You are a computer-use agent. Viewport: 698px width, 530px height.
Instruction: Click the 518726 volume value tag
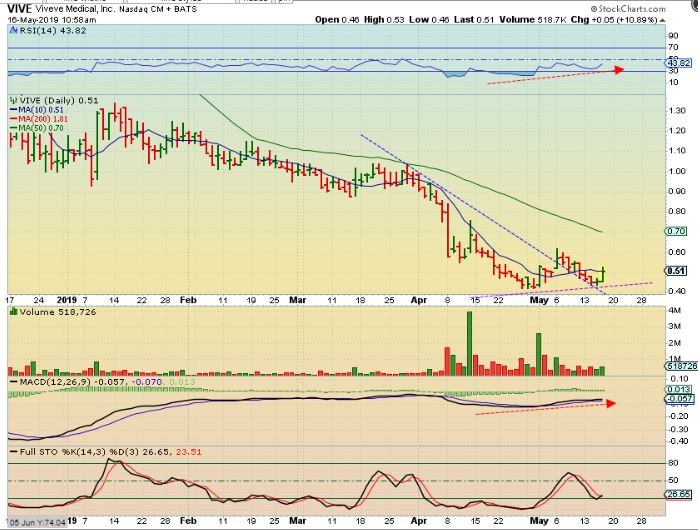pos(682,367)
